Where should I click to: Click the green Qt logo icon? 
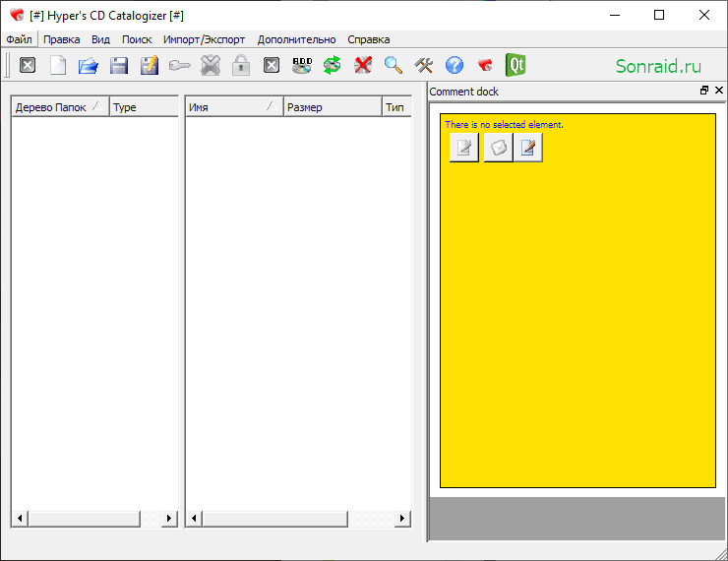516,65
